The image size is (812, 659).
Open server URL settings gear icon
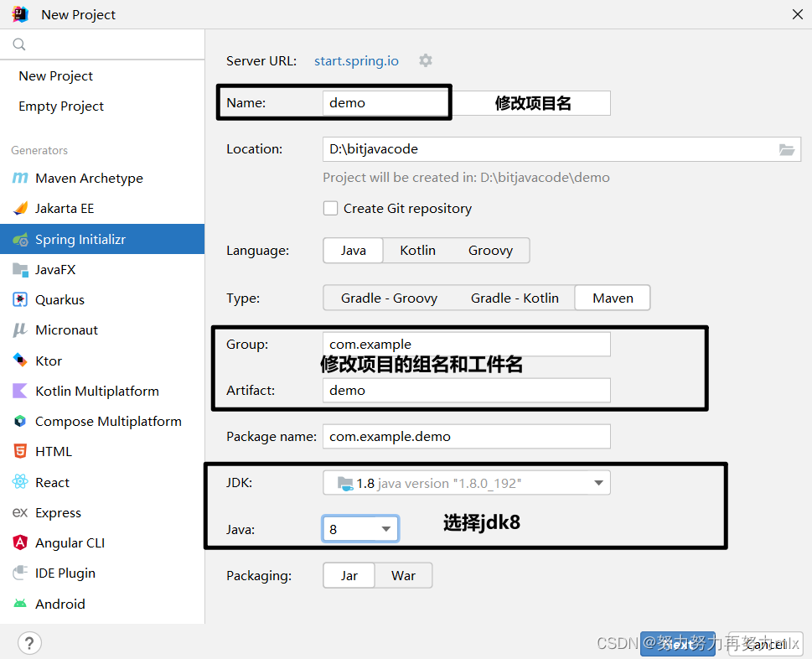426,60
